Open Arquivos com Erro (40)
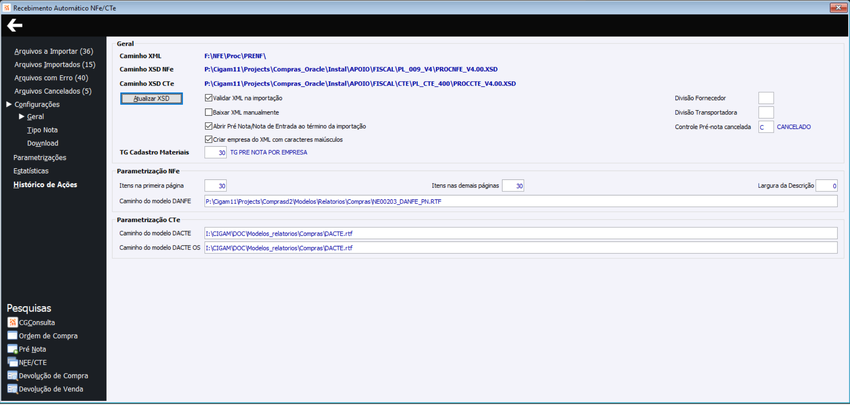 [x=51, y=78]
